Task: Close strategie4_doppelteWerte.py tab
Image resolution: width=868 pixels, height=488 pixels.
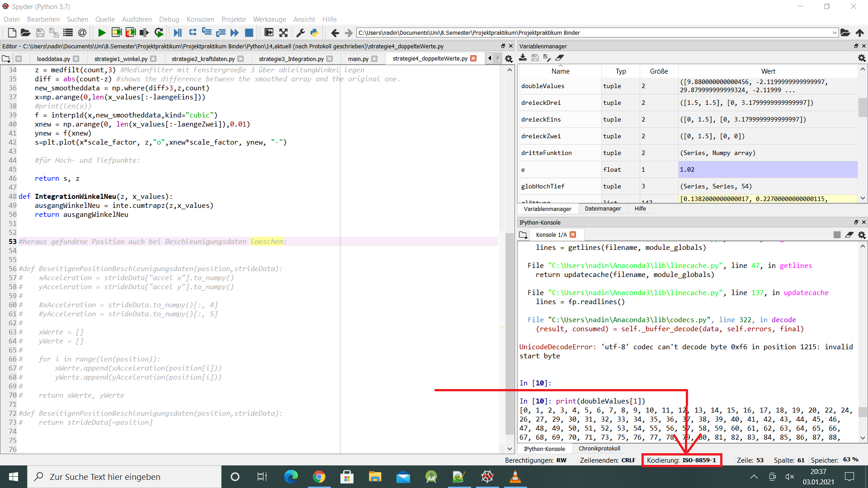Action: click(473, 58)
